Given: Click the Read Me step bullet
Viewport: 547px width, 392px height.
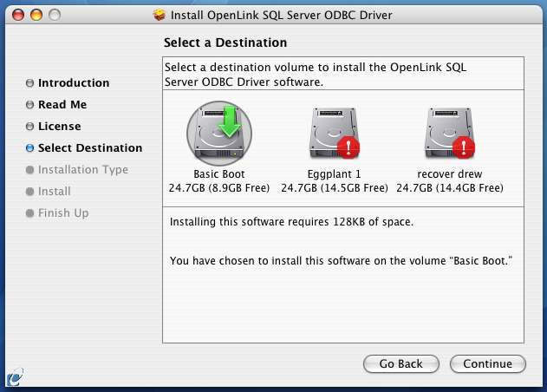Looking at the screenshot, I should click(30, 105).
